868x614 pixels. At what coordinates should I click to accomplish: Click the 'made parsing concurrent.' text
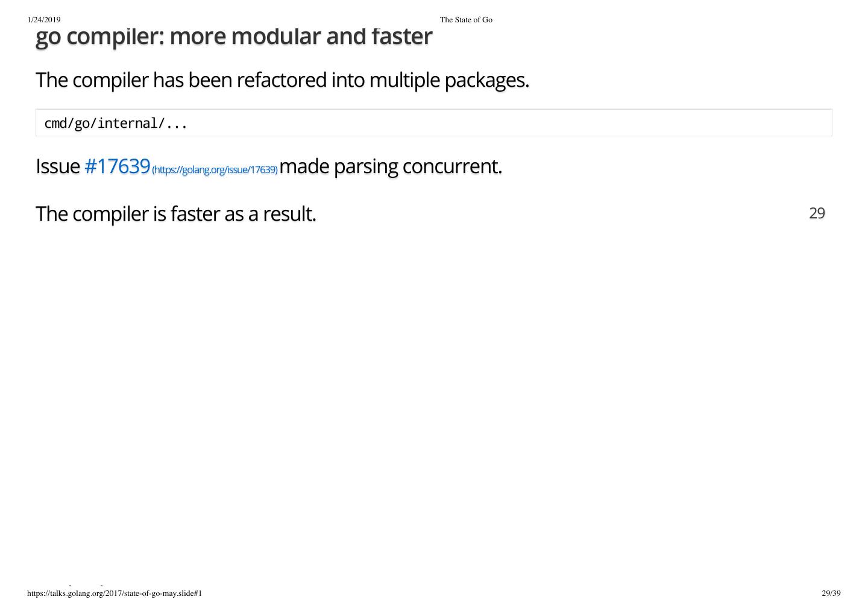coord(391,166)
